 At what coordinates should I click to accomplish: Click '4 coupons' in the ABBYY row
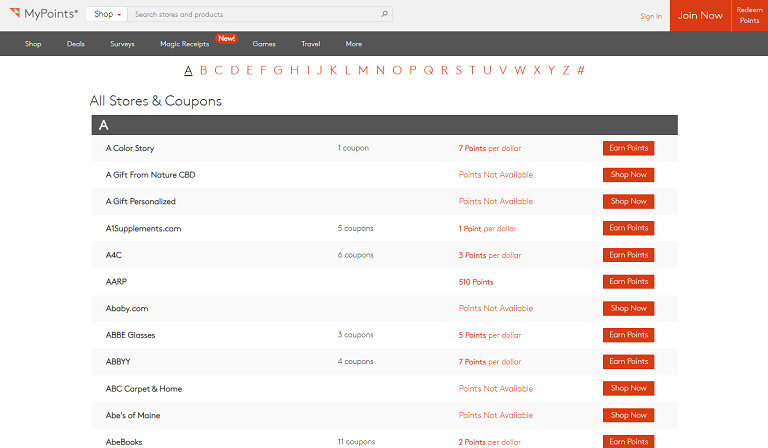point(356,362)
